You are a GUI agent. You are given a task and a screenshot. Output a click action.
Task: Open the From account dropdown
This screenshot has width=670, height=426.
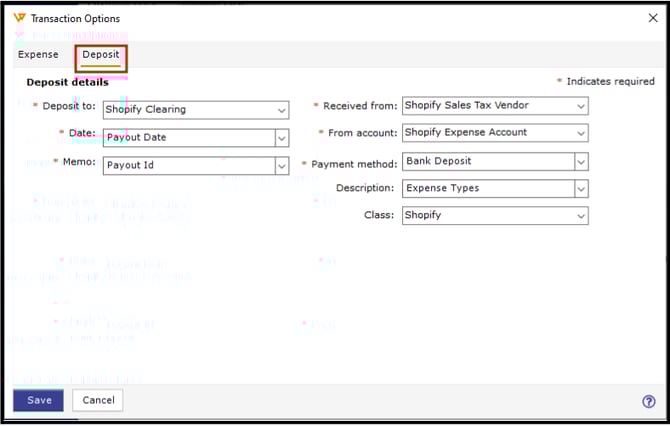495,133
